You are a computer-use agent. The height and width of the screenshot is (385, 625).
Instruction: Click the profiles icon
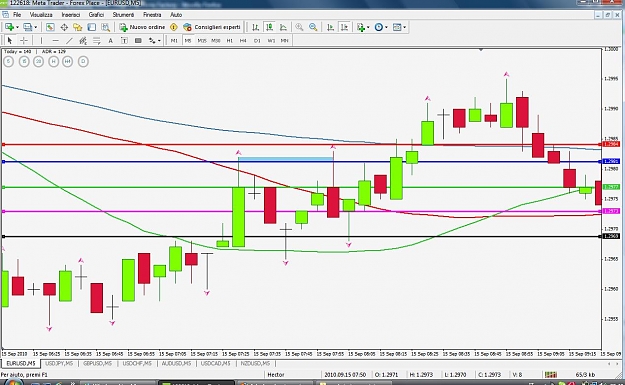click(27, 27)
